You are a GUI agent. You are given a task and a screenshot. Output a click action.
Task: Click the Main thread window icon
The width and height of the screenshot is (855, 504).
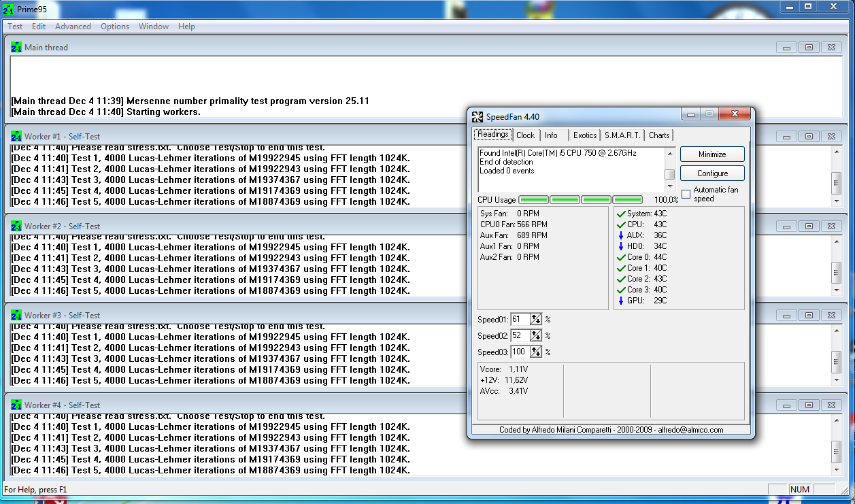tap(16, 47)
